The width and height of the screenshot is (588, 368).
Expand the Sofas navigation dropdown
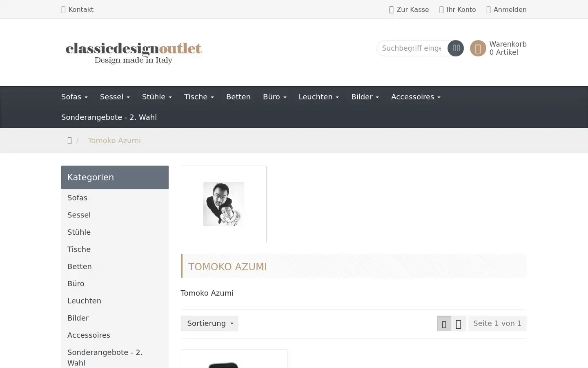tap(74, 97)
